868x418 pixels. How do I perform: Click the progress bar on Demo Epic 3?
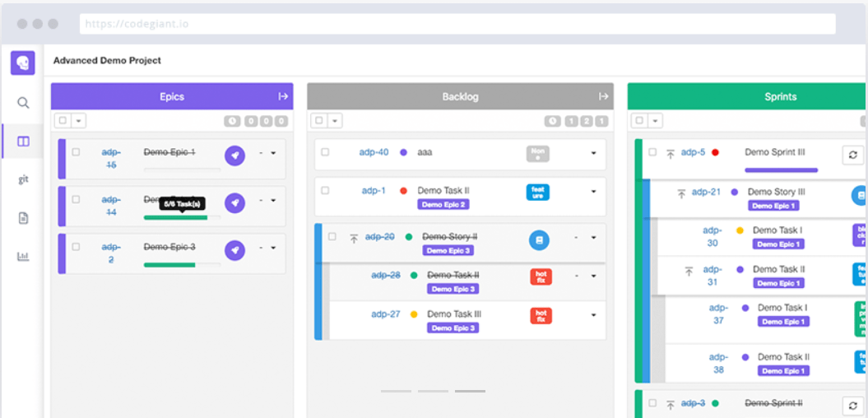(182, 265)
